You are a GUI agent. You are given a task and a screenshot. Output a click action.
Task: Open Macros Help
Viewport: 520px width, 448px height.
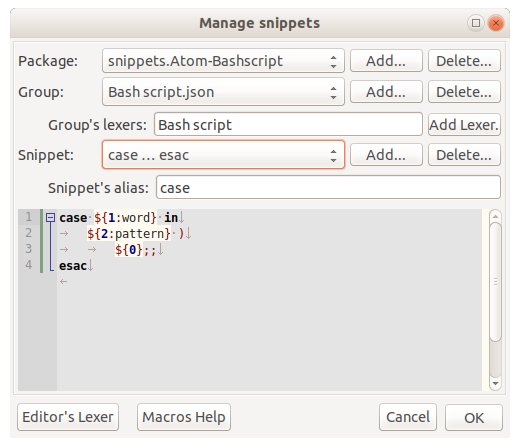[x=184, y=417]
